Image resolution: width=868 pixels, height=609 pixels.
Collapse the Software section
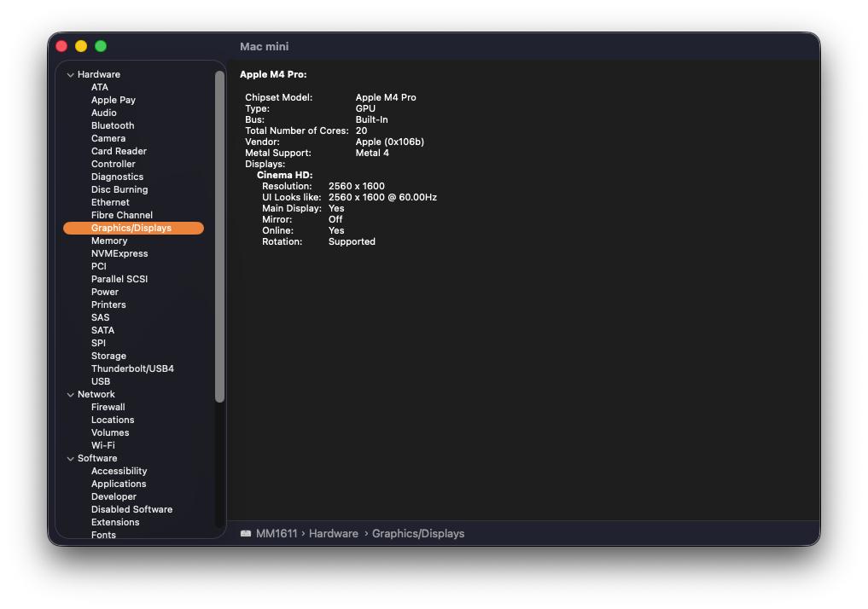click(71, 459)
